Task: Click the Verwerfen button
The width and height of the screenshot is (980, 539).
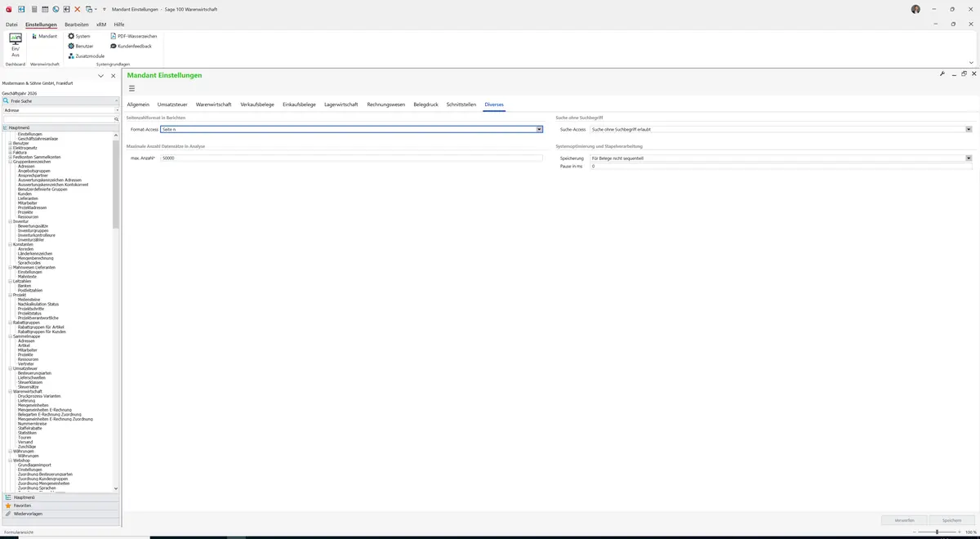Action: tap(904, 520)
